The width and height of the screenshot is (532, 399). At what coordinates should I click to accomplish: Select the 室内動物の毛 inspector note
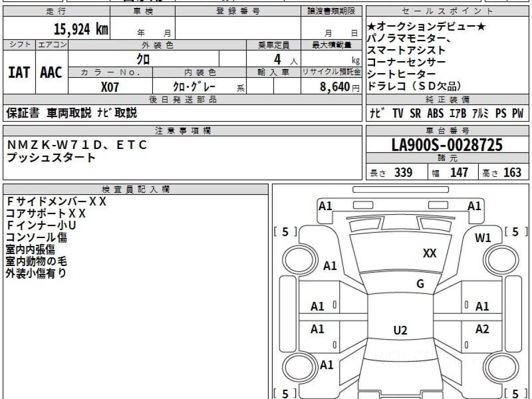click(x=36, y=261)
